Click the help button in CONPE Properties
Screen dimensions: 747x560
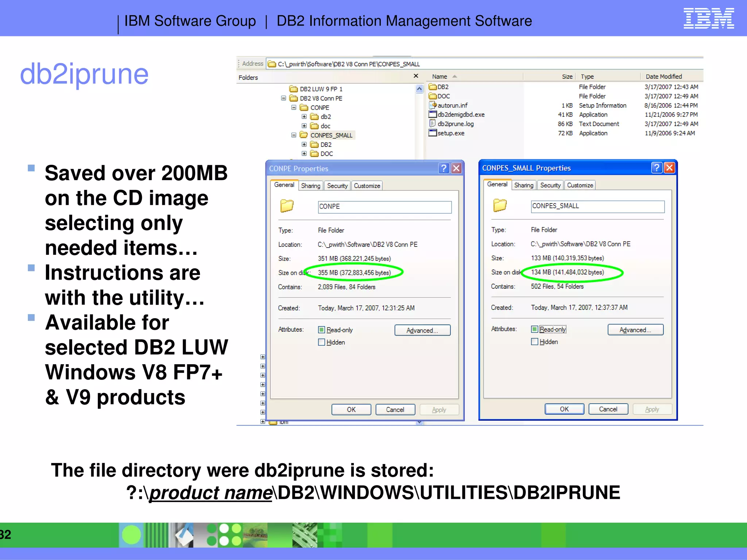[x=444, y=168]
